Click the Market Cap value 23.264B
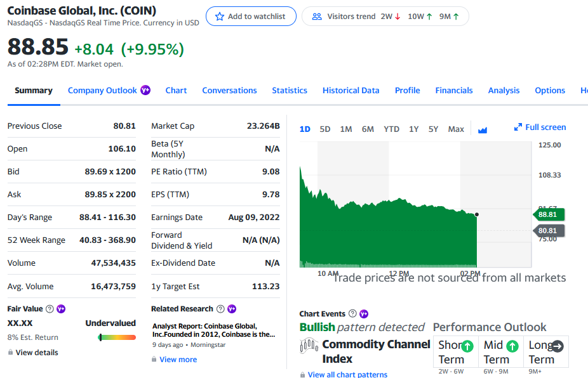The image size is (588, 378). 264,126
